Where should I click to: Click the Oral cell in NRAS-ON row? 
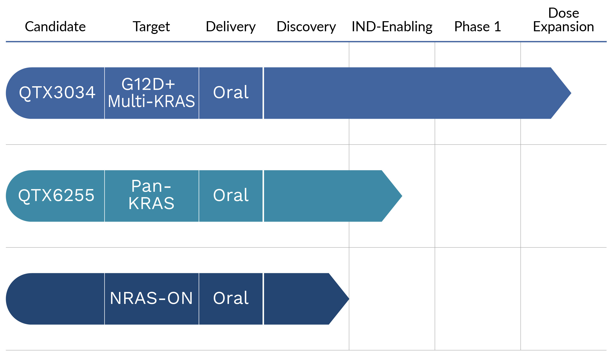[x=231, y=299]
